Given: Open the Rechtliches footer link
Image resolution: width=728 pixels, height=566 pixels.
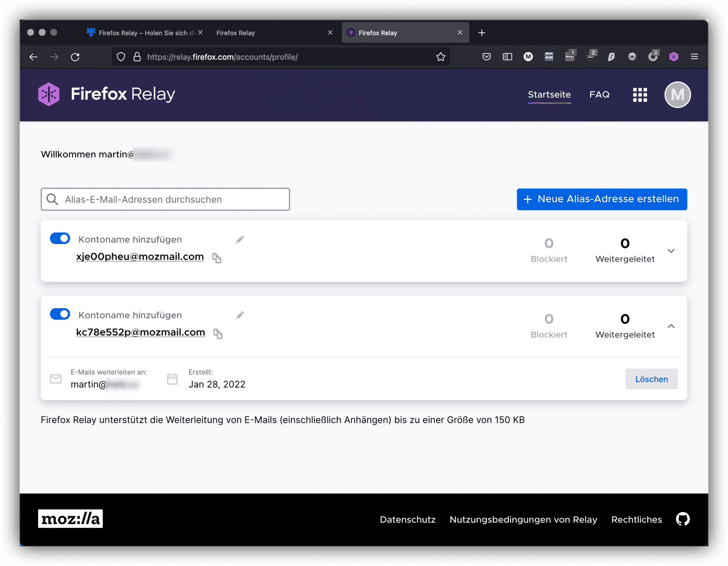Looking at the screenshot, I should pyautogui.click(x=637, y=519).
